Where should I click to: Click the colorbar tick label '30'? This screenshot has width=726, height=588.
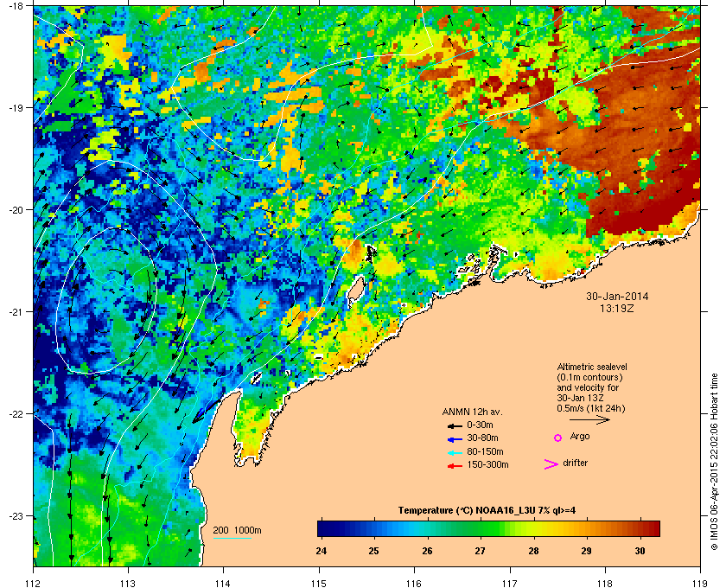click(x=640, y=551)
